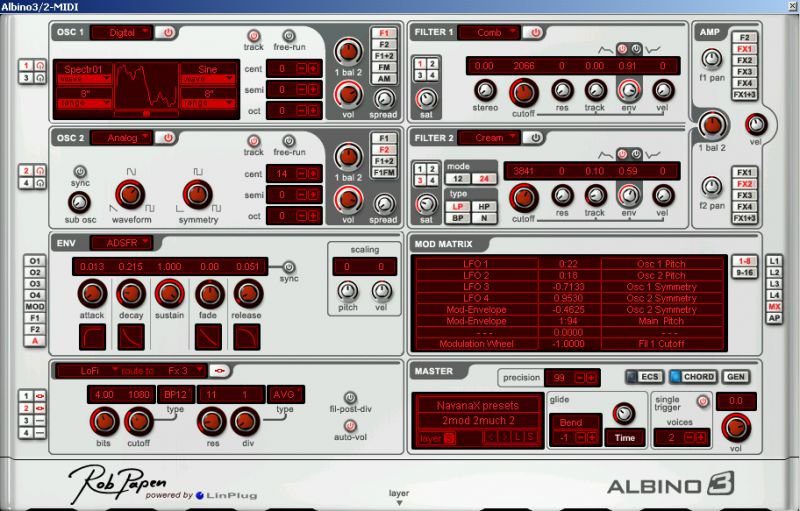Click Filter 2 res knob
800x511 pixels.
click(562, 195)
